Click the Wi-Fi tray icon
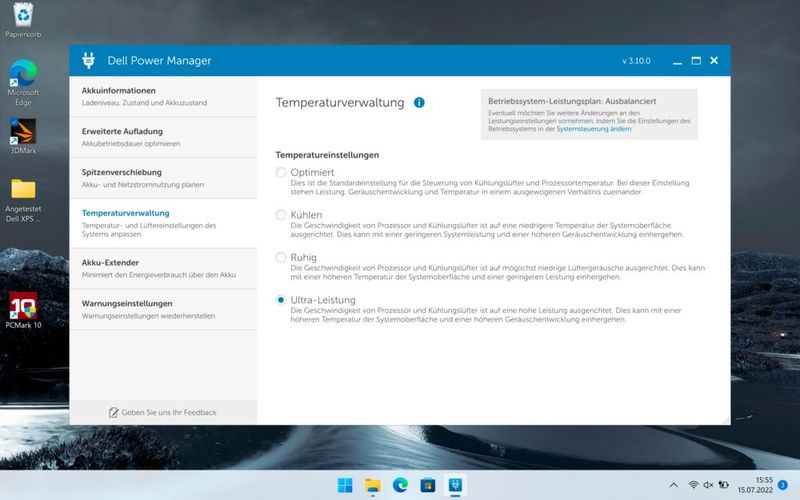 pyautogui.click(x=693, y=485)
